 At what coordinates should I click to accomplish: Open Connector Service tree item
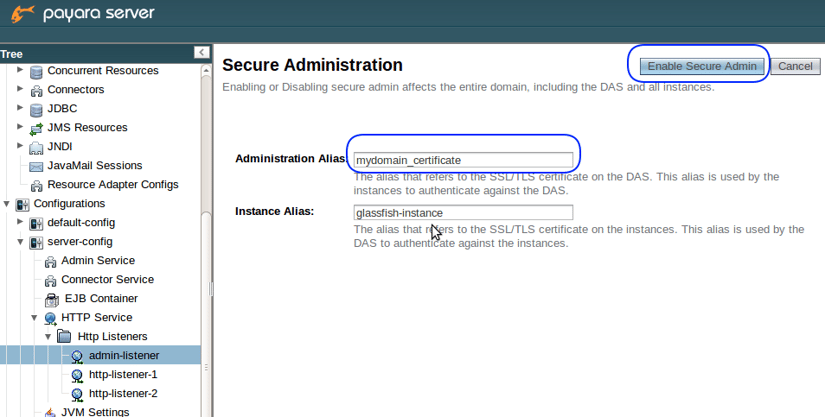tap(107, 279)
